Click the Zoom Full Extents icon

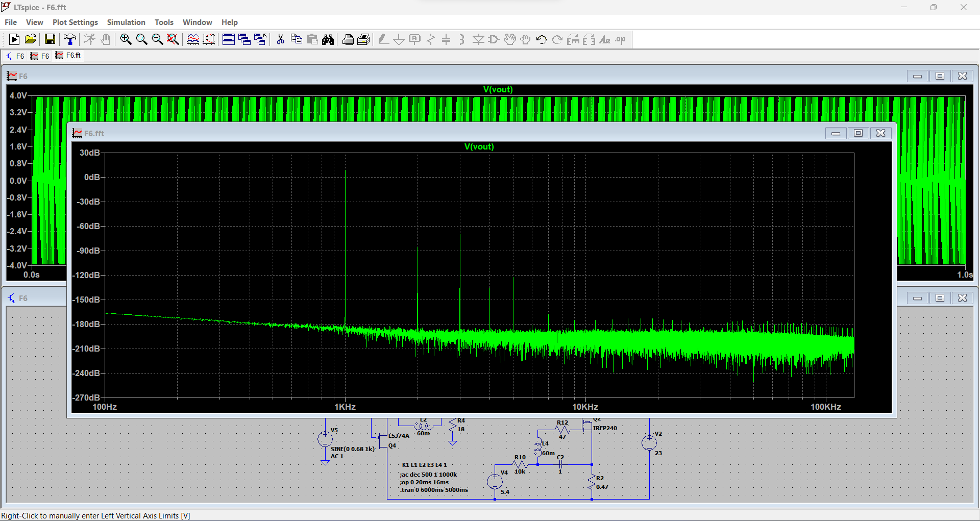173,39
